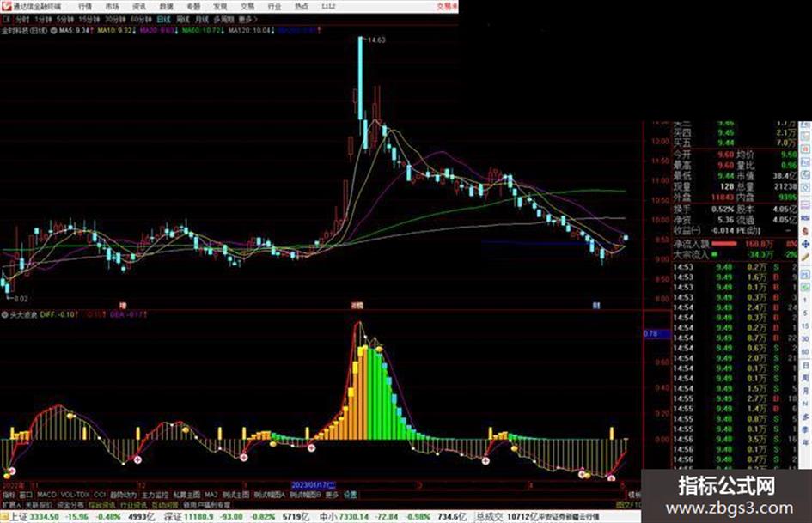Click 上证 3334.50 index in status bar
This screenshot has width=812, height=523.
[x=35, y=517]
